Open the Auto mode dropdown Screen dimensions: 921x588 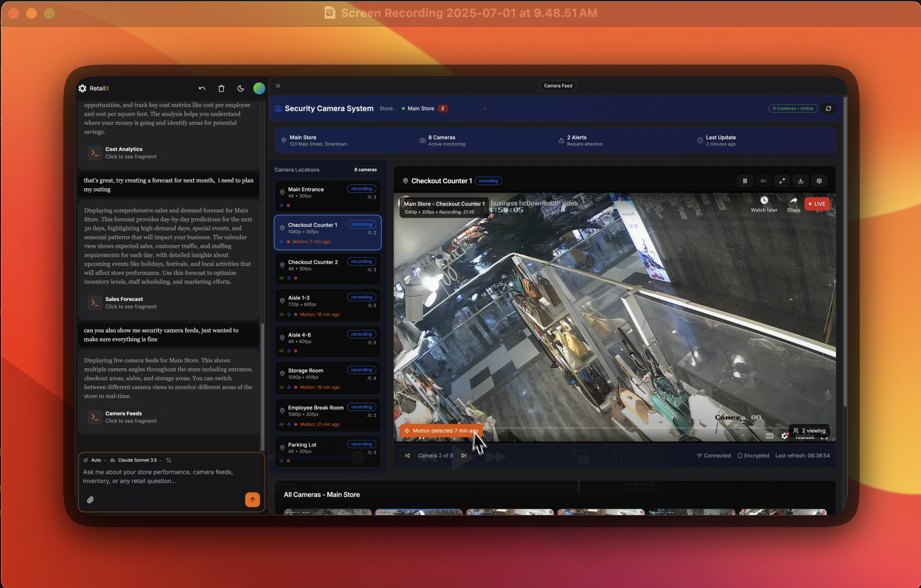click(95, 460)
